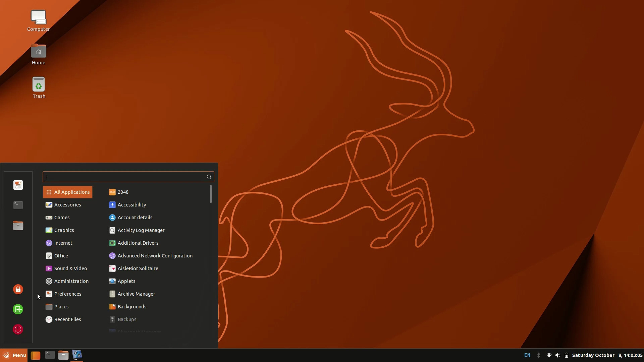Click the Settings/Preferences icon in sidebar
Viewport: 644px width, 362px height.
(x=18, y=185)
